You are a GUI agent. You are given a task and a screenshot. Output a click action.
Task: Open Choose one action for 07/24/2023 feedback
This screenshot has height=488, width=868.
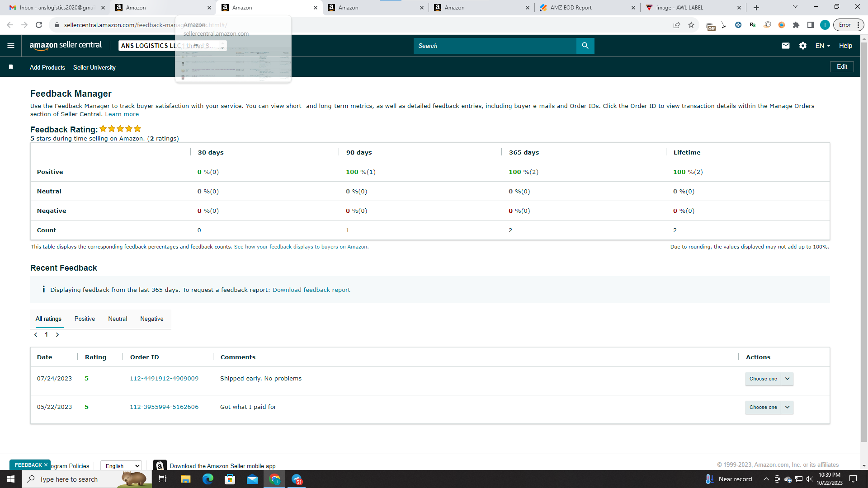769,379
